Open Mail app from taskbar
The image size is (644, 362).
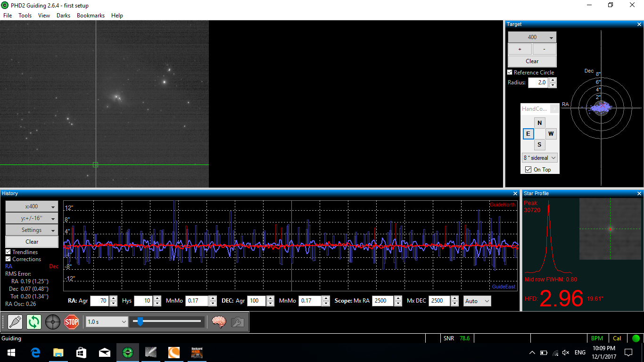[104, 353]
